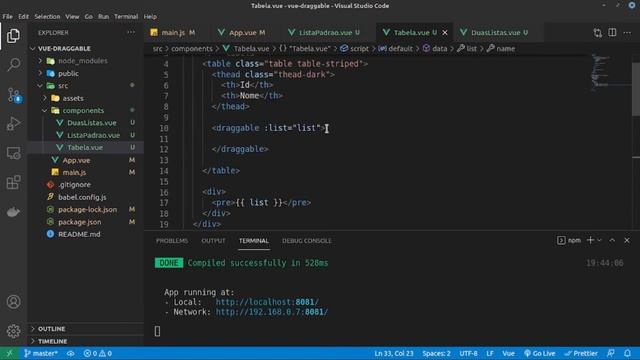This screenshot has width=640, height=360.
Task: Change indentation via Spaces: 2
Action: (x=436, y=353)
